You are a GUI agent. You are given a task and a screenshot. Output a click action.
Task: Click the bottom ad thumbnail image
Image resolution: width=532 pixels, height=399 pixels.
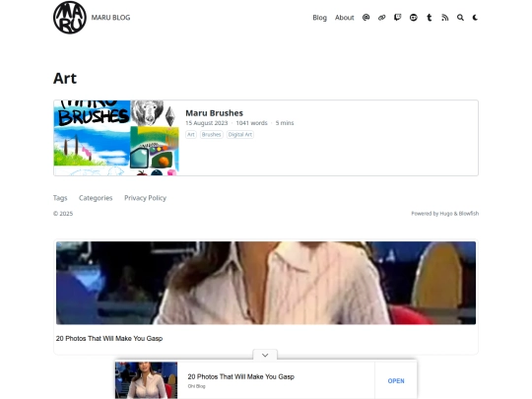[x=146, y=380]
